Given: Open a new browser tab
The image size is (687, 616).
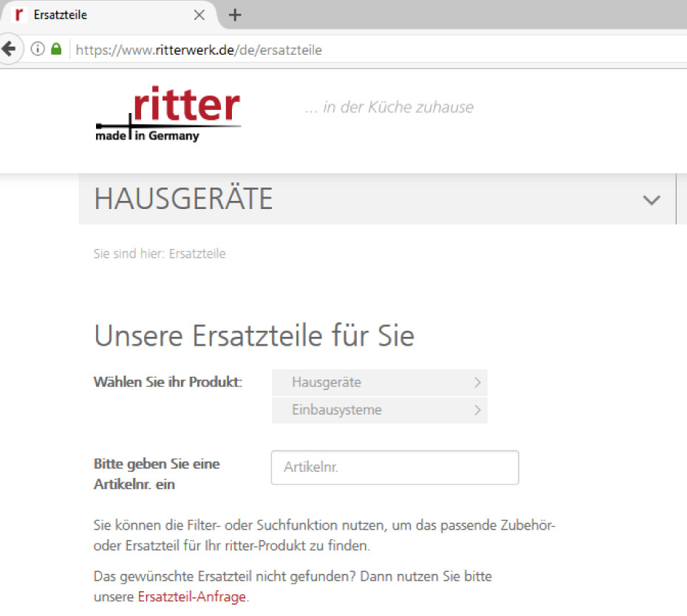Looking at the screenshot, I should [235, 15].
